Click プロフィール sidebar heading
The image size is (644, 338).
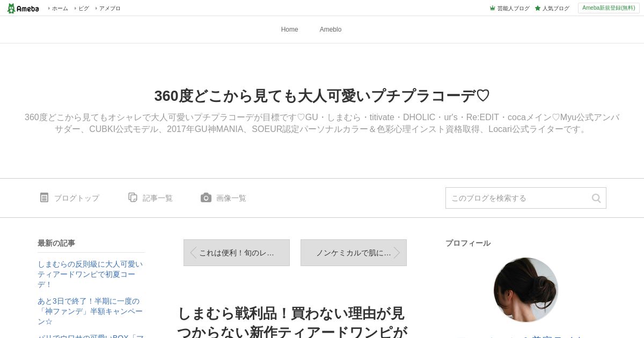click(468, 243)
